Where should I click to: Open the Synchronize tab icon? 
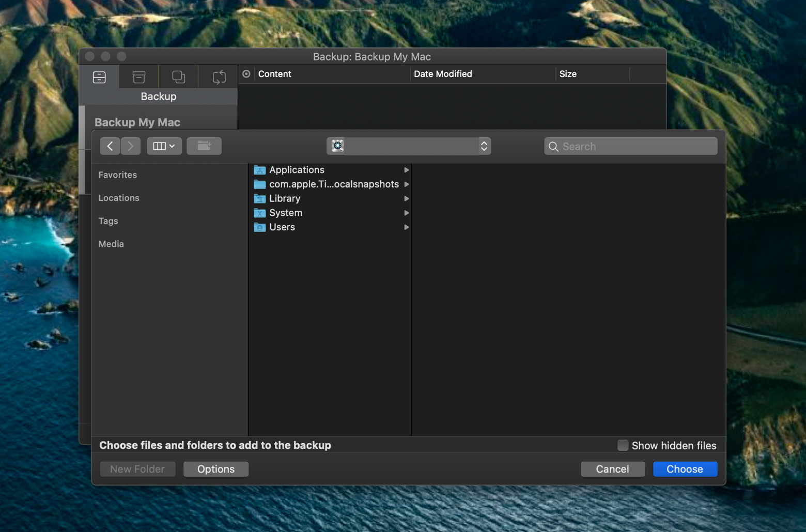219,77
